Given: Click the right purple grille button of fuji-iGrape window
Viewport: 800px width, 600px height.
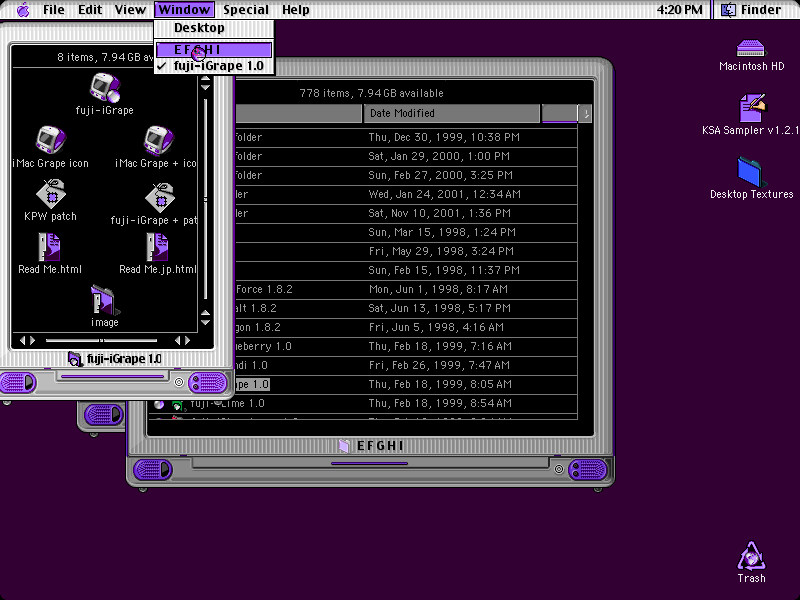Looking at the screenshot, I should pos(207,382).
